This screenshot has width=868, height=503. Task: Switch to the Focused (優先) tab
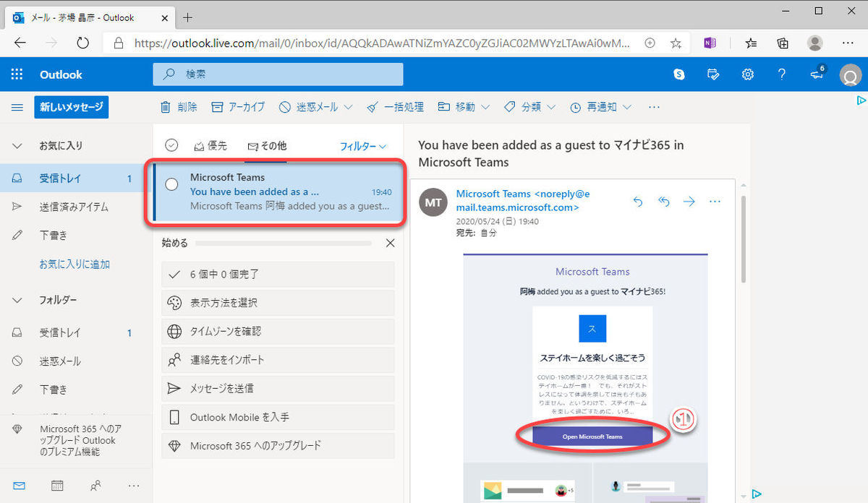(210, 145)
